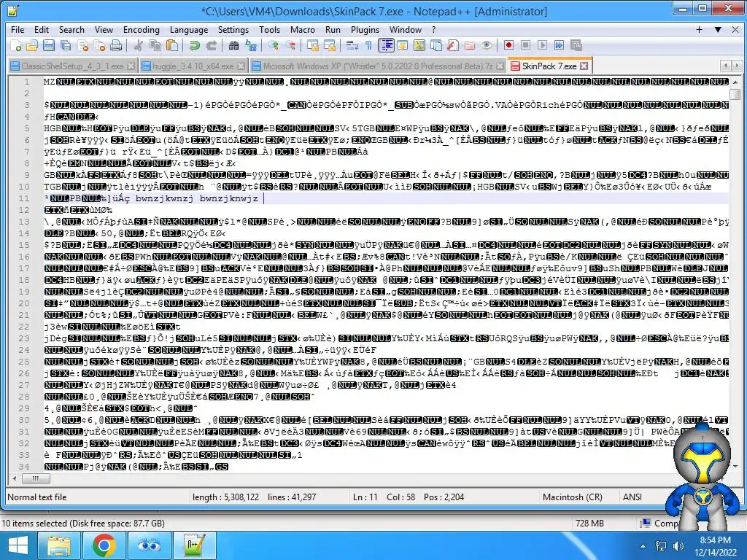
Task: Toggle file monitoring eye icon
Action: (x=487, y=45)
